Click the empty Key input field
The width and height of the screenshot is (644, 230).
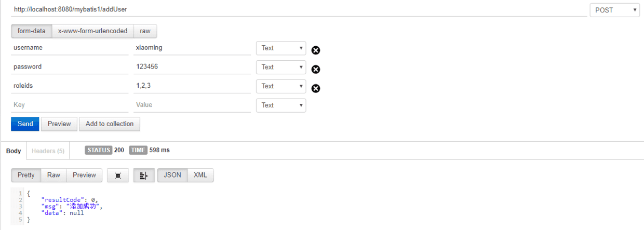pyautogui.click(x=70, y=105)
